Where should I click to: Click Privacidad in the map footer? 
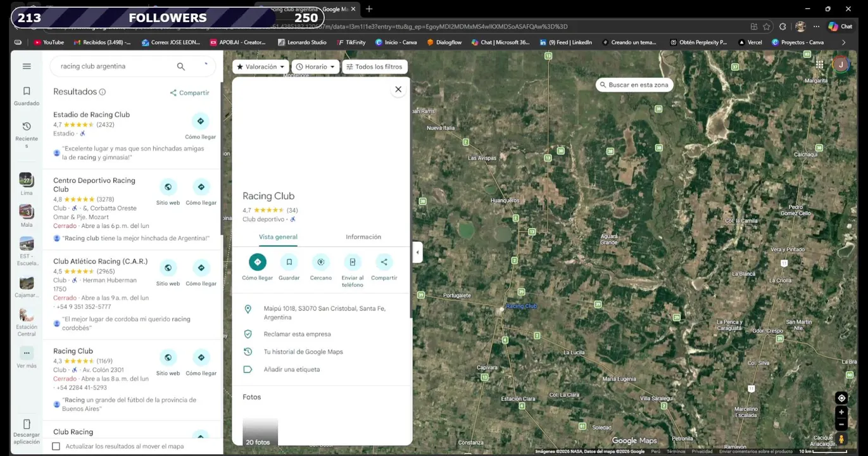pos(702,452)
